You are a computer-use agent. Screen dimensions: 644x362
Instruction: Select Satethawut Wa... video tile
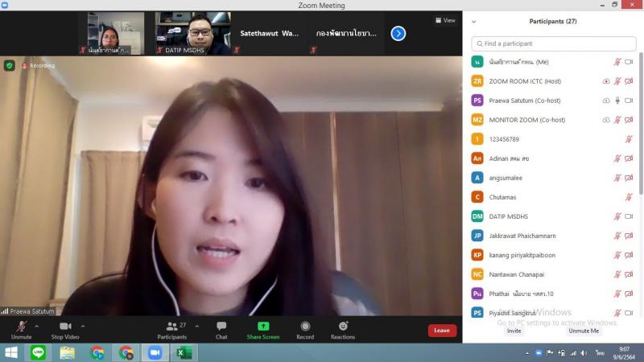(269, 33)
